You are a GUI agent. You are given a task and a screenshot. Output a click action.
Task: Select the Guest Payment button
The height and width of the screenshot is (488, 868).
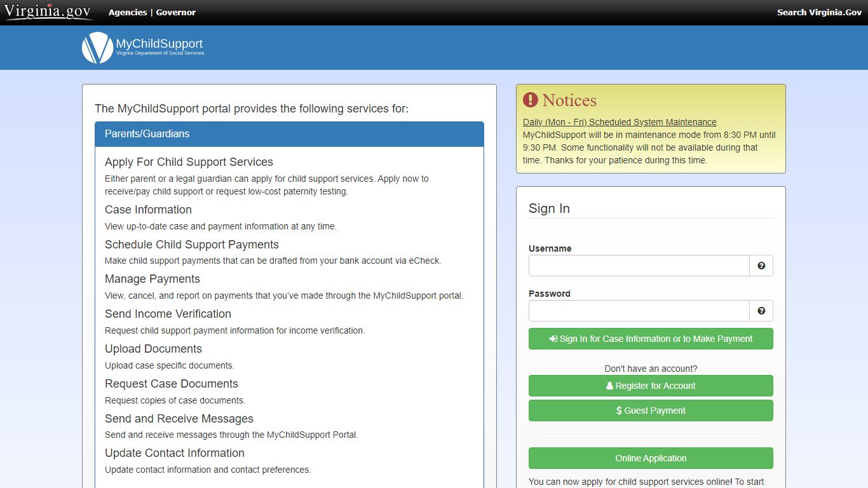(651, 410)
